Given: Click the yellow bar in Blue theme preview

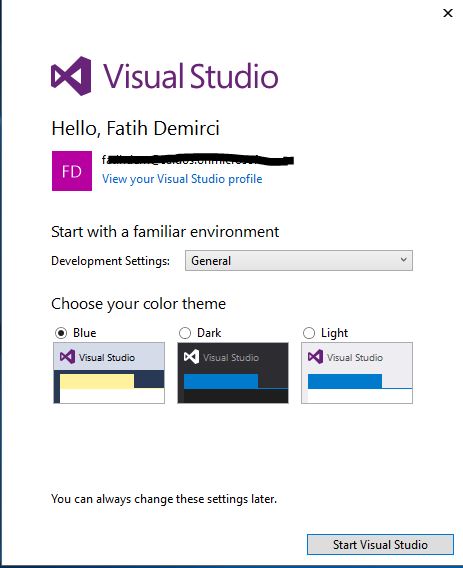Looking at the screenshot, I should [x=97, y=381].
